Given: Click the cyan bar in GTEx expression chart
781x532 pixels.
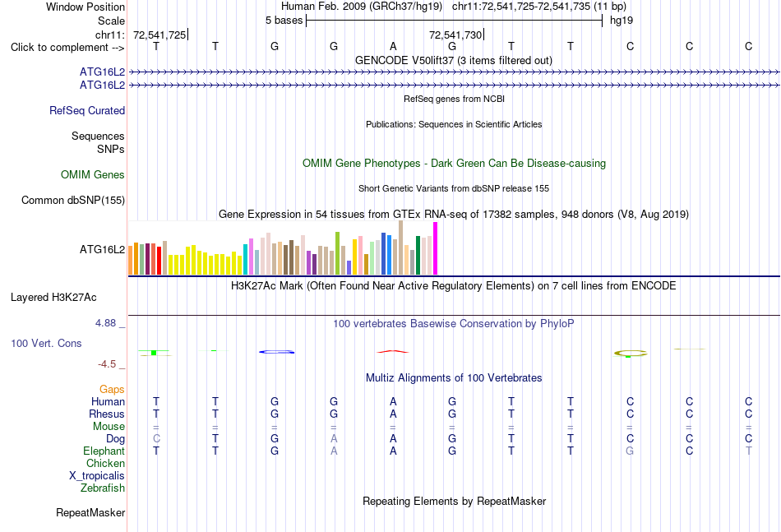Looking at the screenshot, I should 245,260.
